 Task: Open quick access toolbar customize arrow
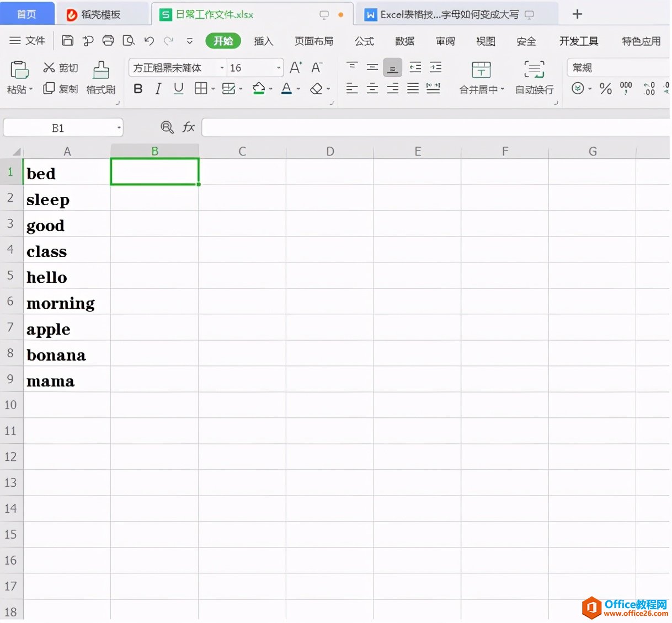(190, 41)
